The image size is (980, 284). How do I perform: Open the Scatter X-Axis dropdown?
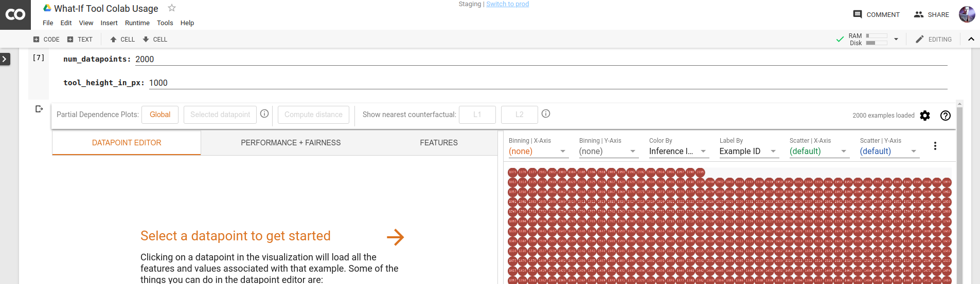818,151
